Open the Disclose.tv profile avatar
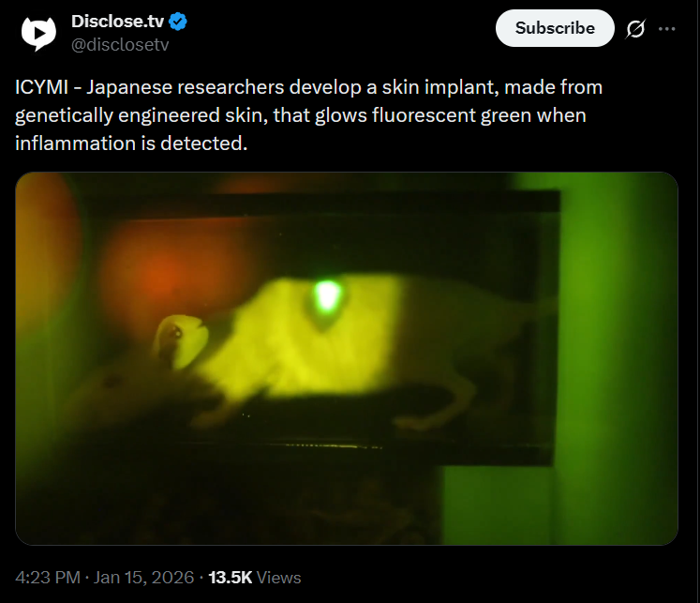The width and height of the screenshot is (700, 603). tap(38, 33)
